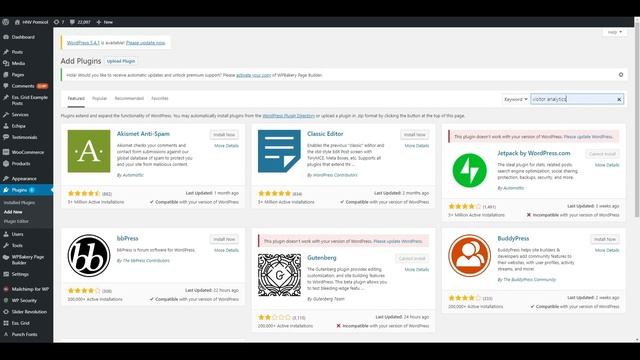Open Mailchimp for WP menu
Screen dimensions: 640x360
30,289
